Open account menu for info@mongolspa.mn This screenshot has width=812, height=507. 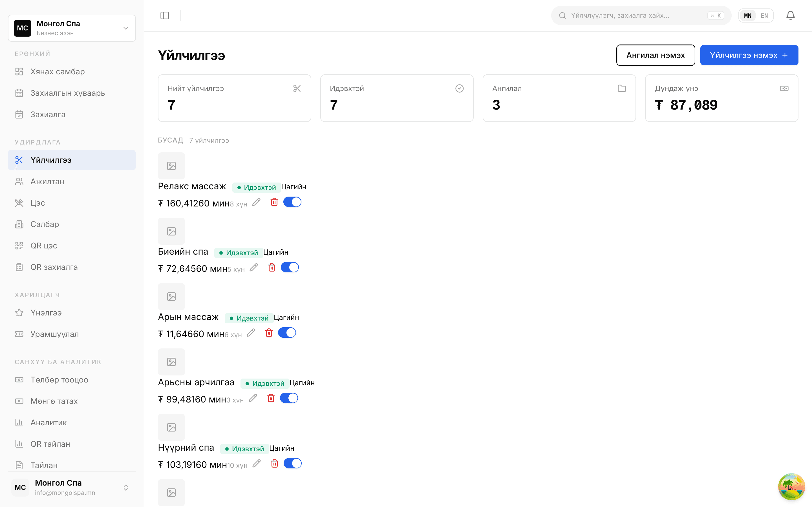72,488
